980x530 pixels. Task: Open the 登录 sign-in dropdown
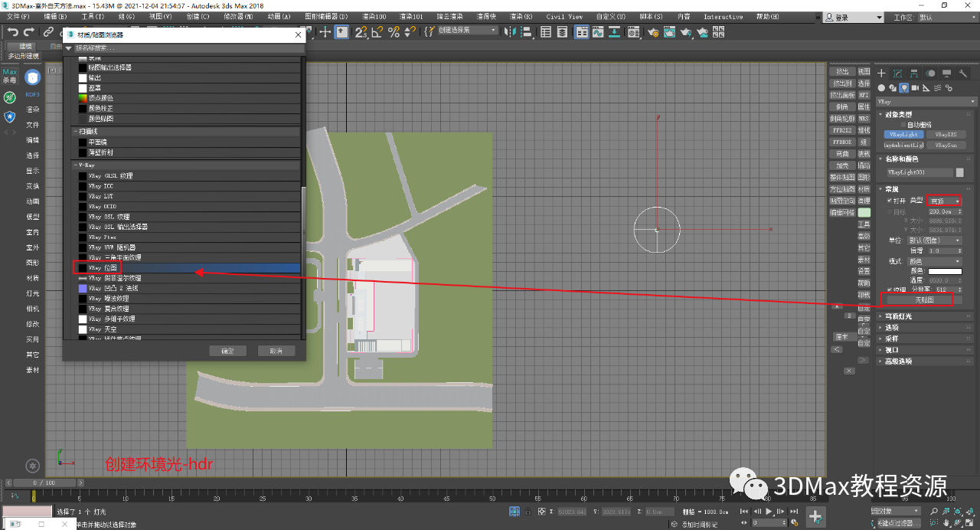tap(855, 17)
